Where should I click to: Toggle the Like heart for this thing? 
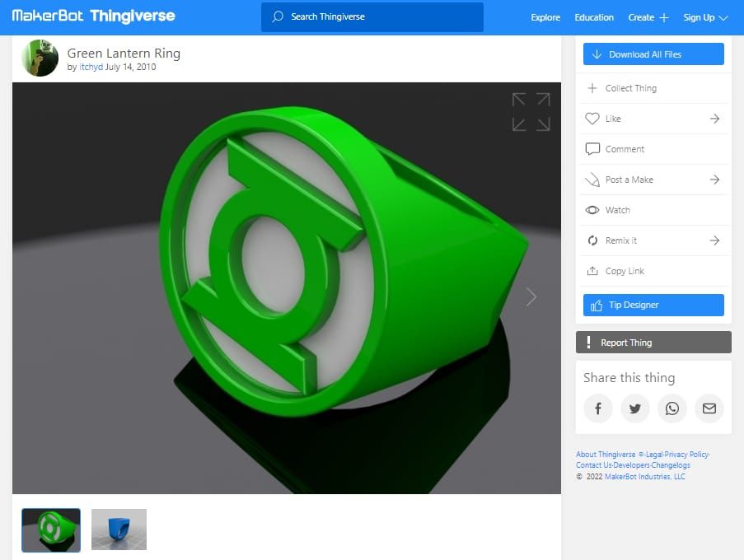tap(592, 119)
